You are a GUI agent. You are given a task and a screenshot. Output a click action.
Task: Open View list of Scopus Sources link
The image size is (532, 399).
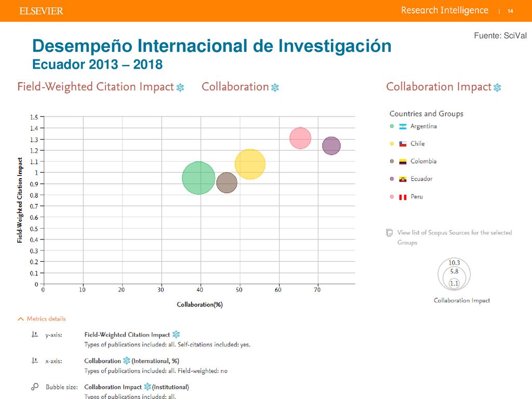coord(455,237)
